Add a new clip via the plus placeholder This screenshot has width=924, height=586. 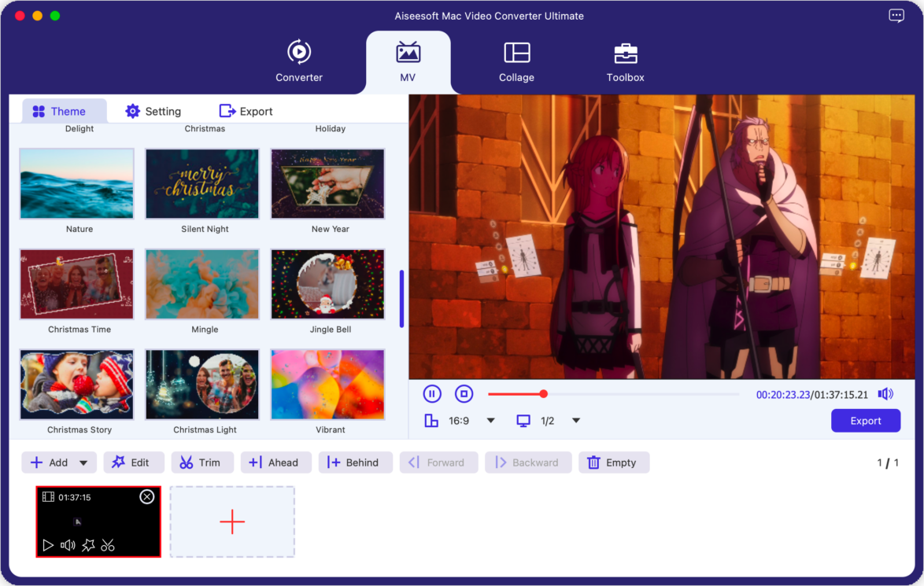tap(232, 522)
